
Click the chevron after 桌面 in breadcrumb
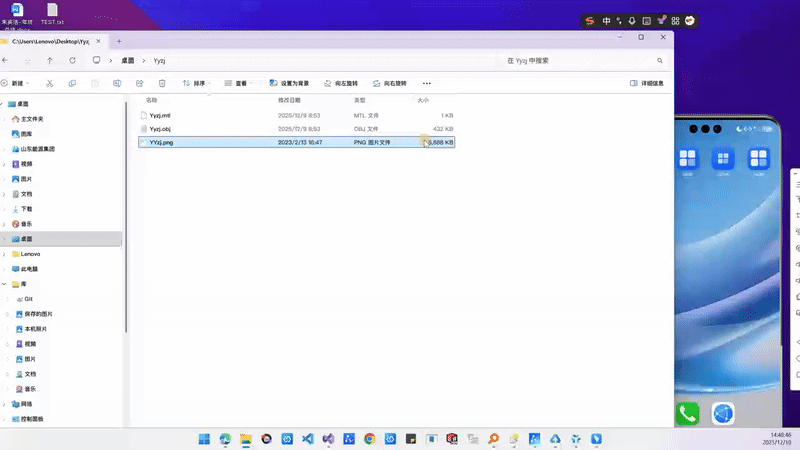pyautogui.click(x=143, y=61)
